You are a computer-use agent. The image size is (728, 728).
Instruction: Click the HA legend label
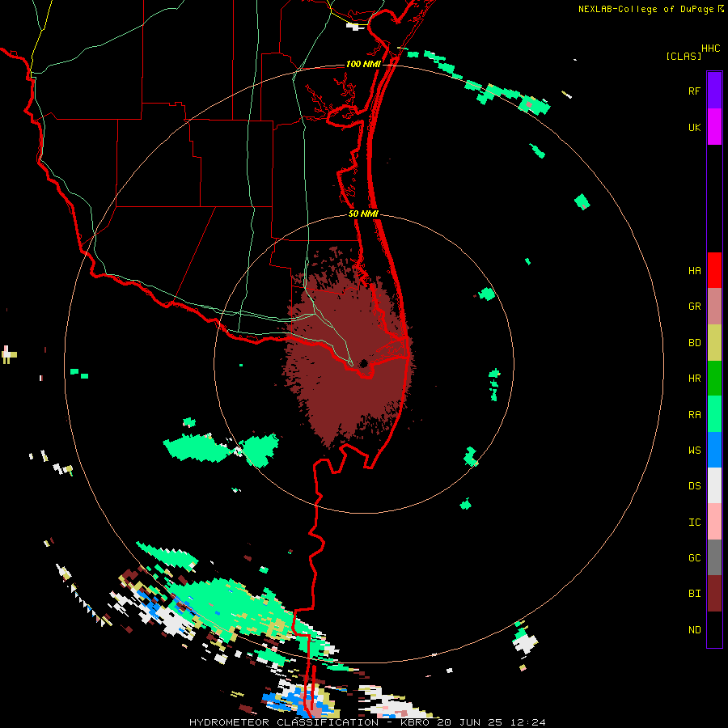[694, 270]
